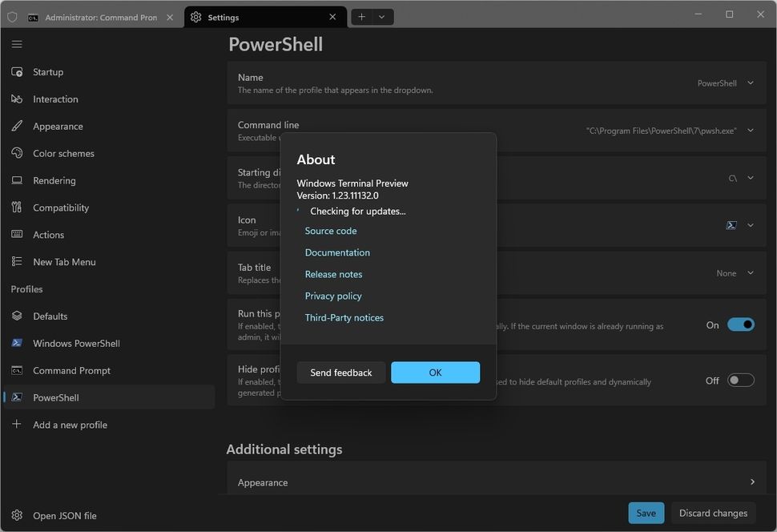Open the Name dropdown for PowerShell
Viewport: 777px width, 532px height.
click(750, 83)
